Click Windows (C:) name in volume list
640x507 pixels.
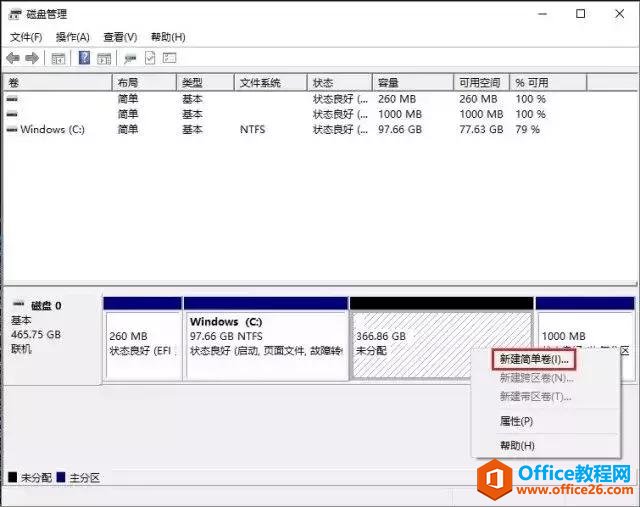click(52, 129)
